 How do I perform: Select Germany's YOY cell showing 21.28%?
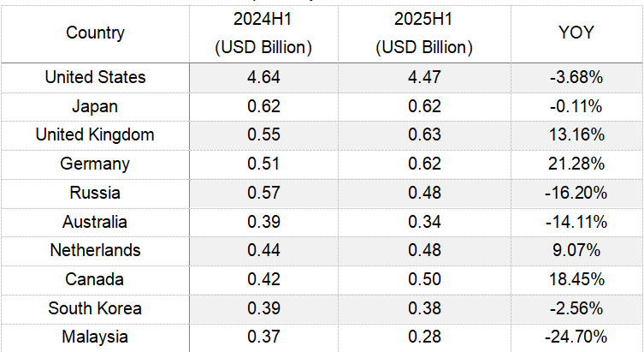point(576,164)
